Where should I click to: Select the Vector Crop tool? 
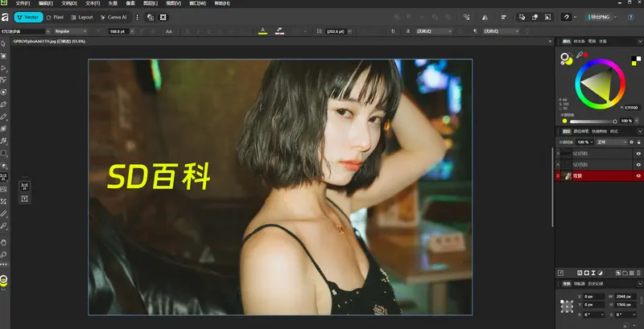pos(4,201)
